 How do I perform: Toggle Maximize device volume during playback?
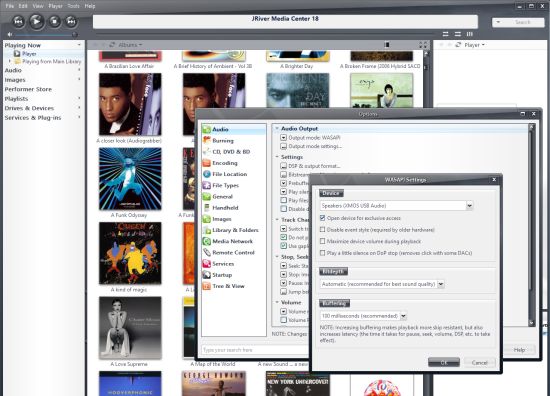322,241
